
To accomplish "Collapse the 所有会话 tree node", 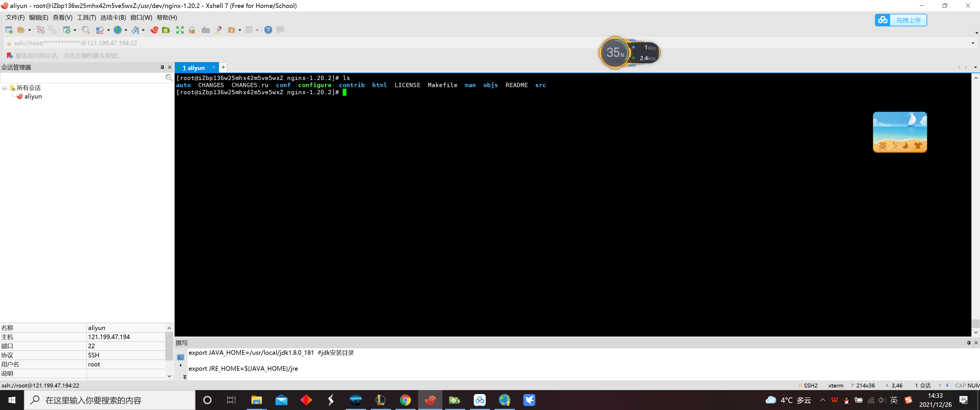I will coord(5,88).
